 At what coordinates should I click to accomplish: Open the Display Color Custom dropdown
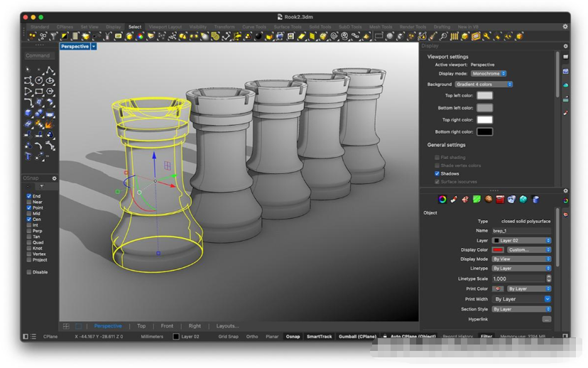529,250
